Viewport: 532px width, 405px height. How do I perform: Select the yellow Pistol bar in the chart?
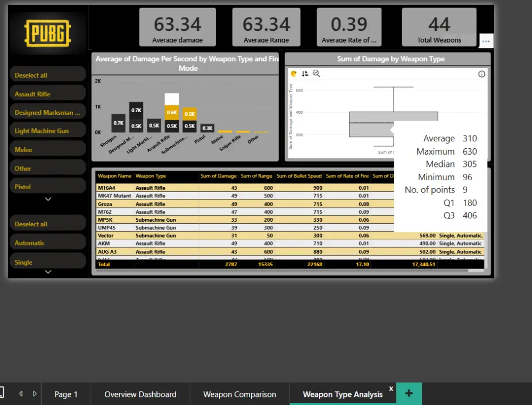pyautogui.click(x=207, y=128)
